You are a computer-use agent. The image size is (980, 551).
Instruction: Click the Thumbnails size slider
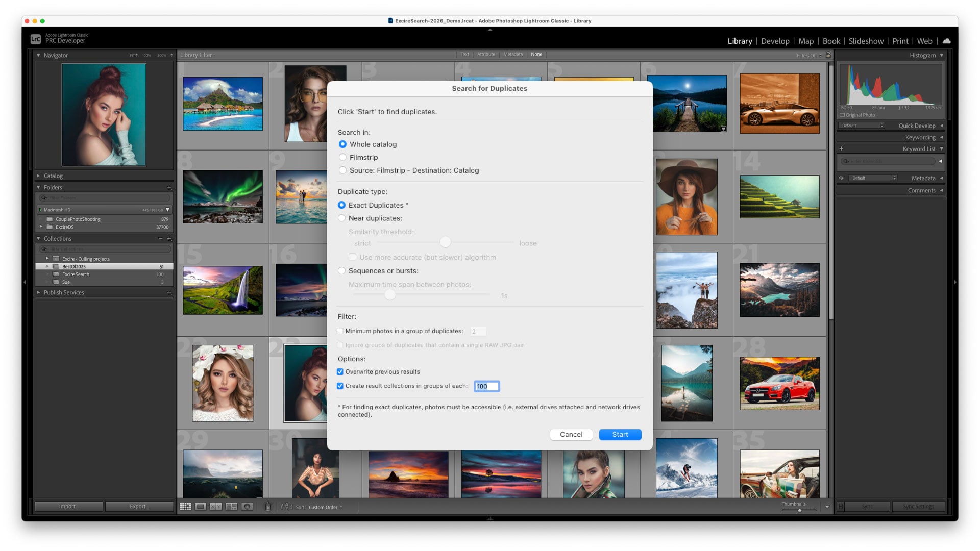tap(800, 510)
